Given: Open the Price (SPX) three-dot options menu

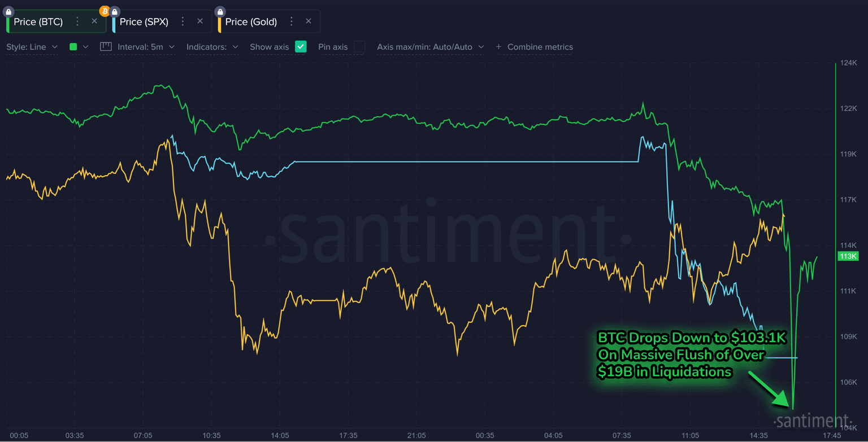Looking at the screenshot, I should (183, 21).
